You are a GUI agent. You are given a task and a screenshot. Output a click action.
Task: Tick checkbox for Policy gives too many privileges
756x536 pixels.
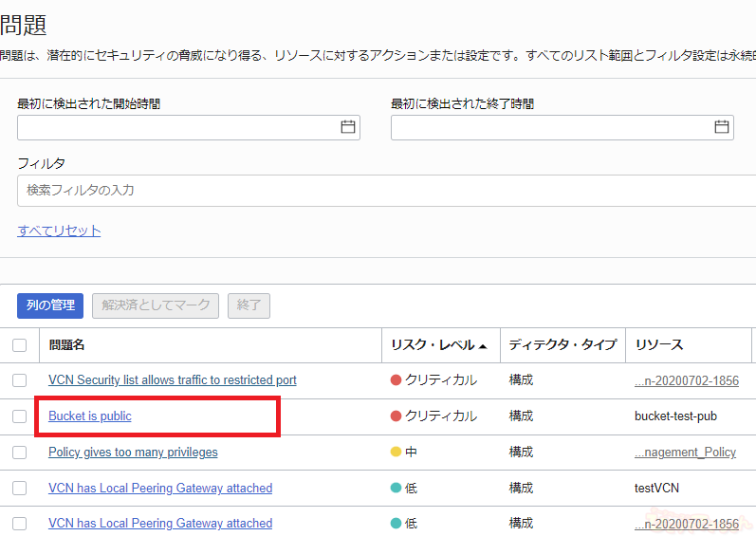pos(20,453)
